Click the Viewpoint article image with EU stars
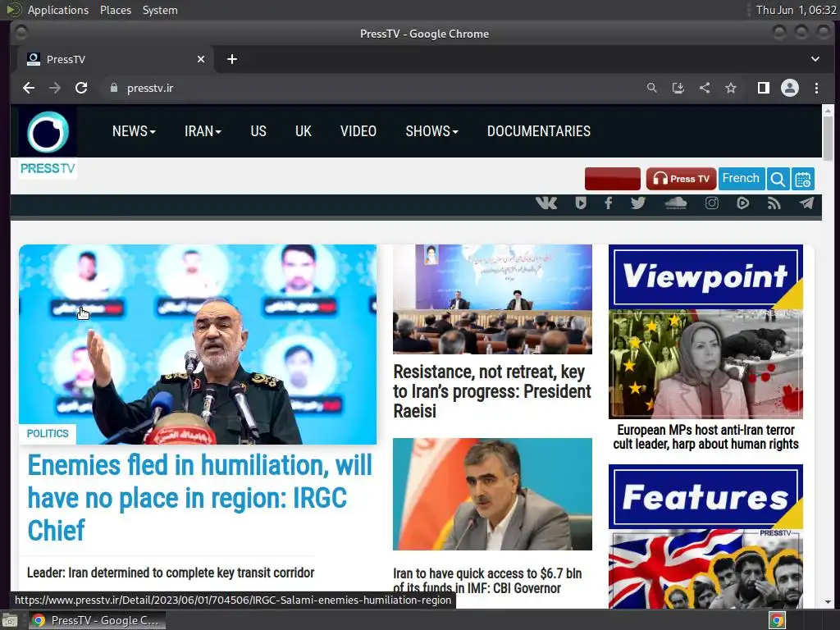The height and width of the screenshot is (630, 840). click(x=705, y=363)
